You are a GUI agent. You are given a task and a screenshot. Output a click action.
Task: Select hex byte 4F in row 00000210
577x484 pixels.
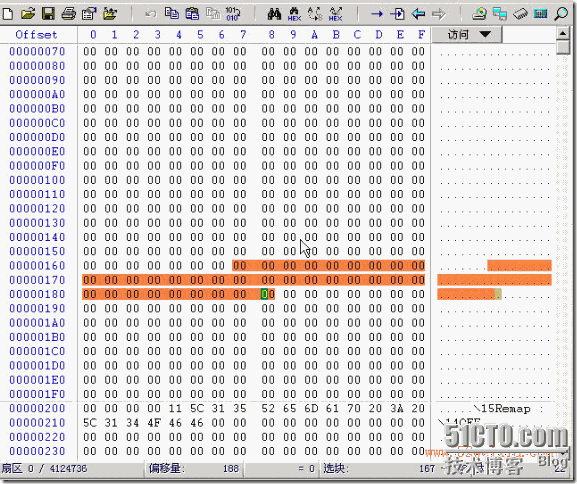(x=154, y=423)
